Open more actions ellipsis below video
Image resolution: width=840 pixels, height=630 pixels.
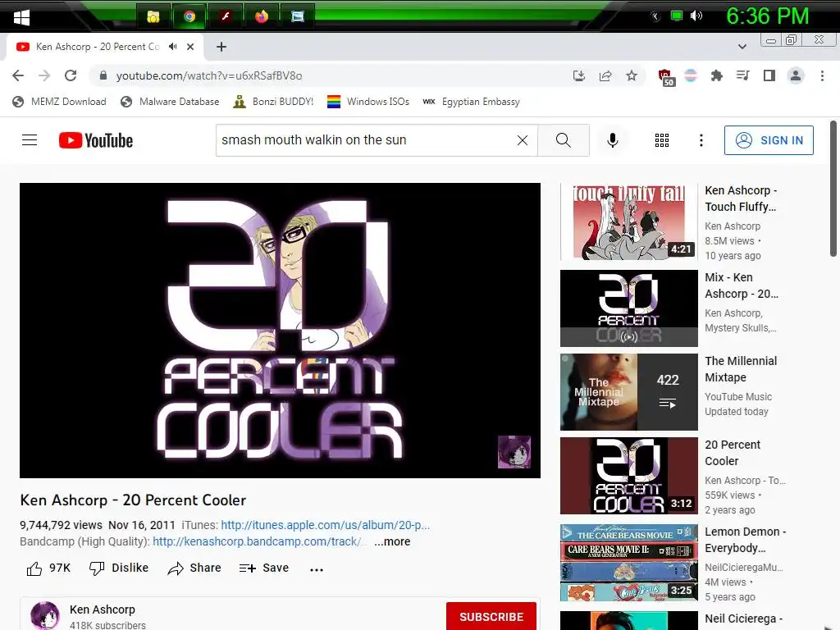coord(317,569)
